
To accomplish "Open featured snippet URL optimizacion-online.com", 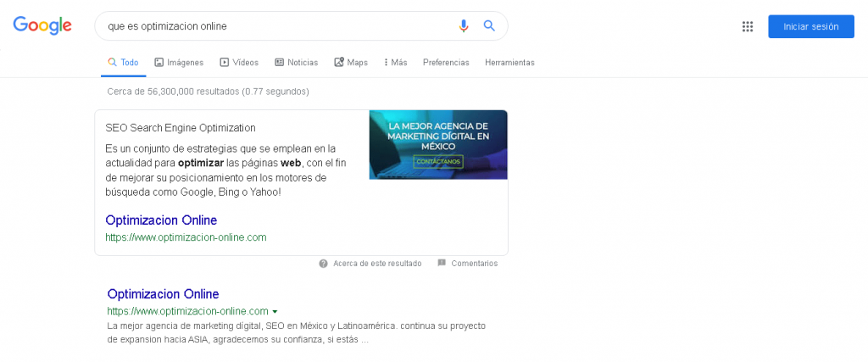I will click(x=186, y=237).
